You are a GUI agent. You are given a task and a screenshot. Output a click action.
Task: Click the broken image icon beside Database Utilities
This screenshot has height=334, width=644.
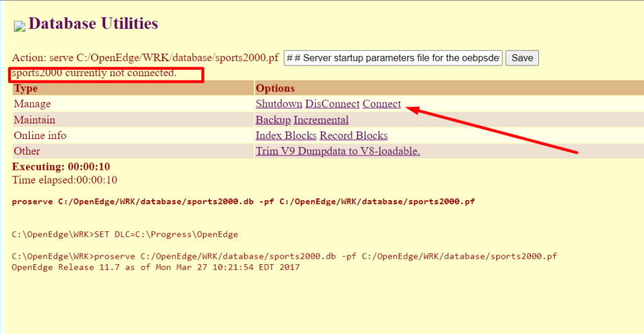(x=19, y=26)
